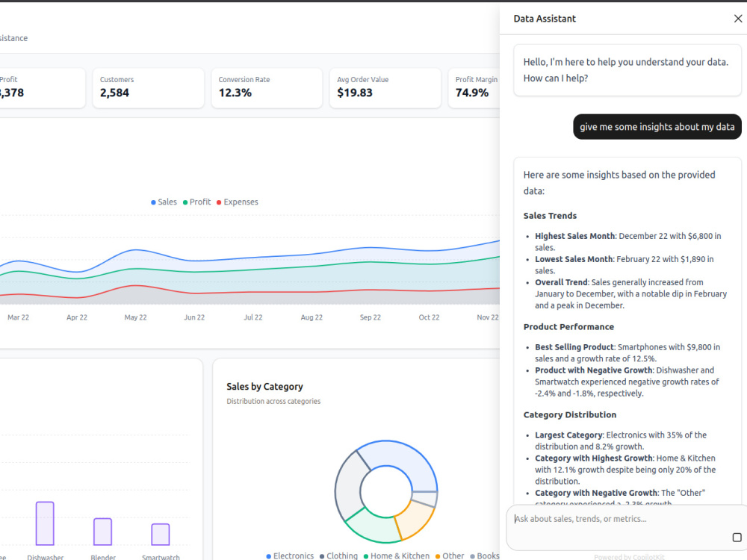Image resolution: width=747 pixels, height=560 pixels.
Task: Click the Lowest Sales Month bullet
Action: pos(624,265)
